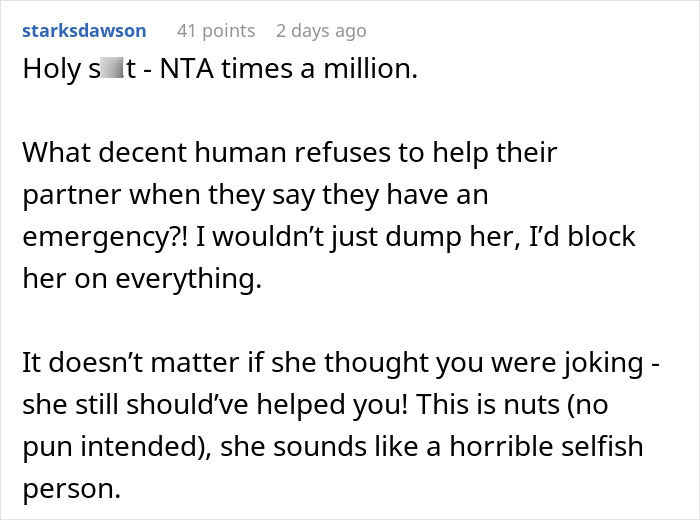Open the 2 days ago timestamp permalink
700x520 pixels.
[321, 31]
